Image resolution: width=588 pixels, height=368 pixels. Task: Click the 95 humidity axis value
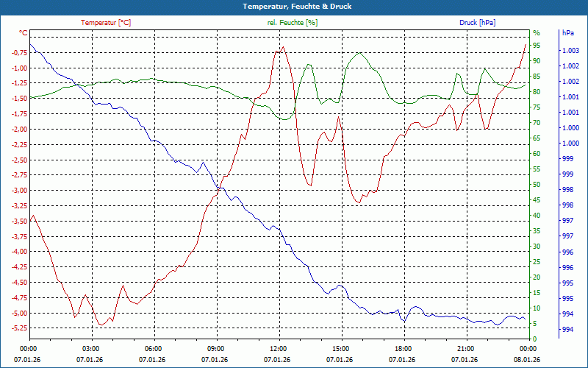(537, 46)
